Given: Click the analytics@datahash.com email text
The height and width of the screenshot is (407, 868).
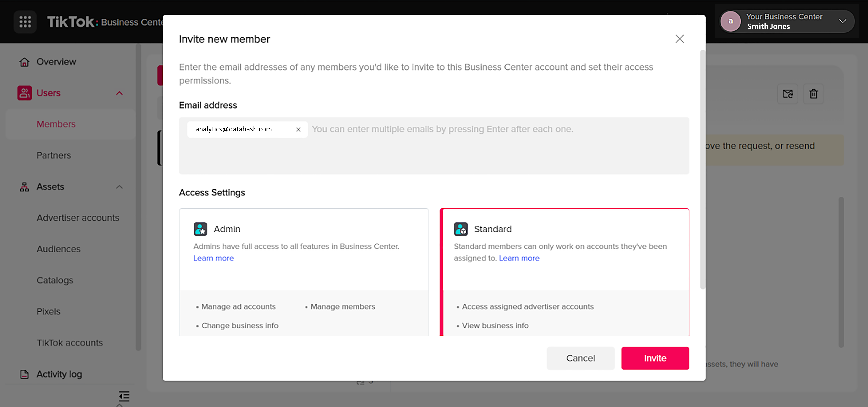Looking at the screenshot, I should click(x=234, y=129).
